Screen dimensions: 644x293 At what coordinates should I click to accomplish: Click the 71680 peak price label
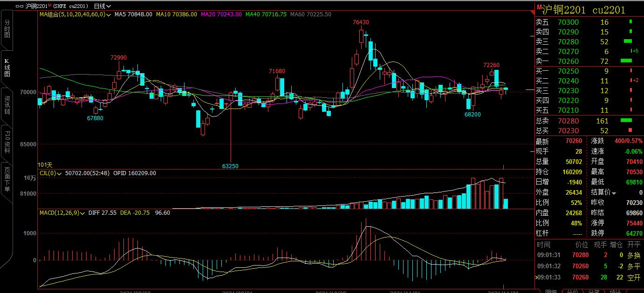[277, 71]
